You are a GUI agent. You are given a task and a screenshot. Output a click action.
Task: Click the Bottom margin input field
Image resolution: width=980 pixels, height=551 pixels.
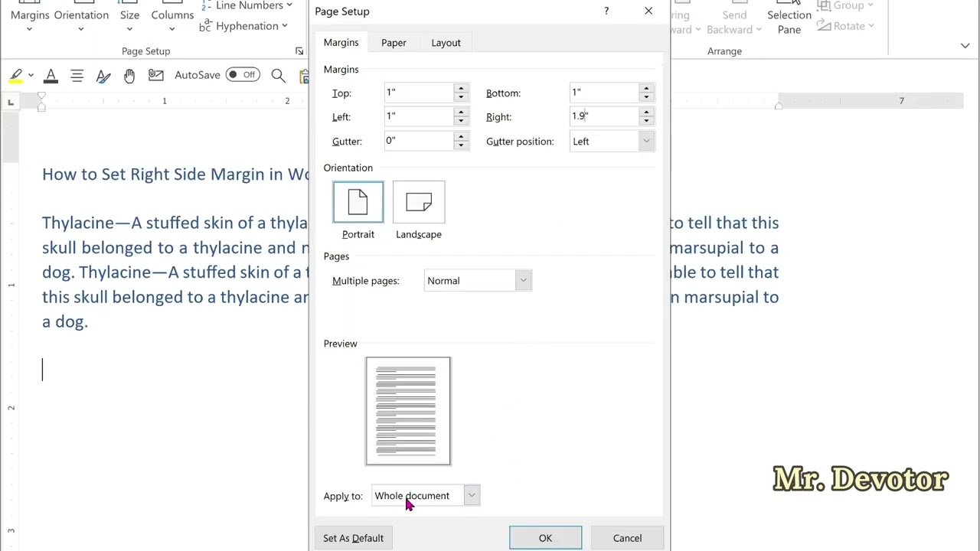point(604,93)
